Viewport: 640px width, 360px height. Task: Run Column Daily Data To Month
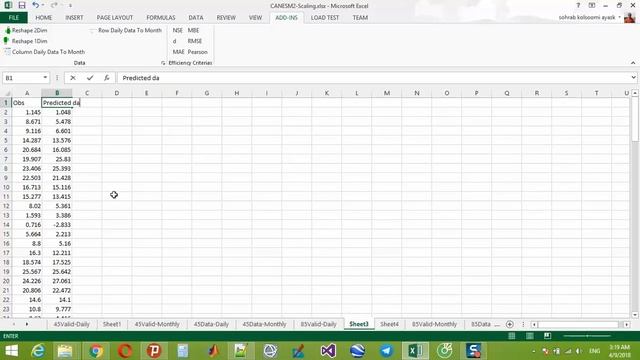point(44,52)
